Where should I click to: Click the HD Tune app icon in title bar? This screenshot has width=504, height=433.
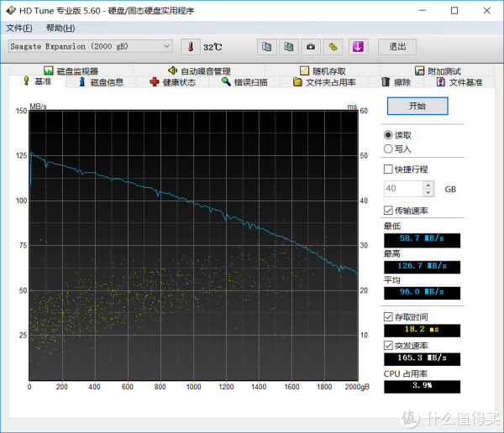tap(12, 11)
